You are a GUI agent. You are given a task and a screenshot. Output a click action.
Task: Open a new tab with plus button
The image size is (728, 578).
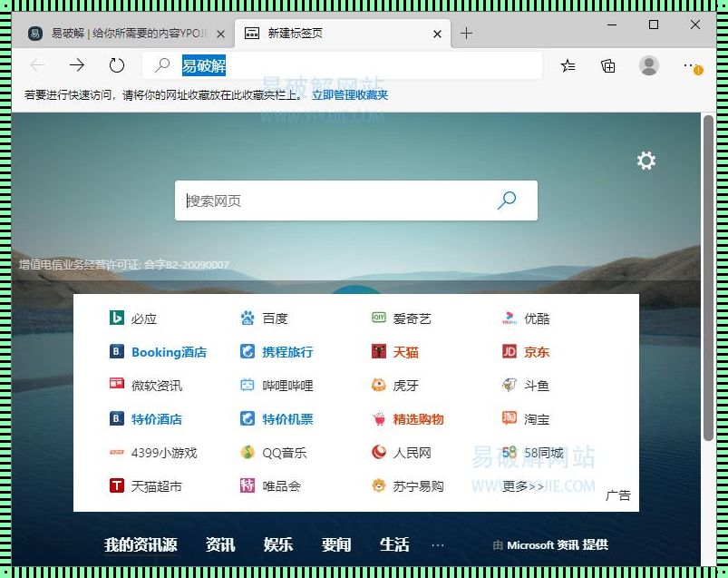[x=466, y=34]
